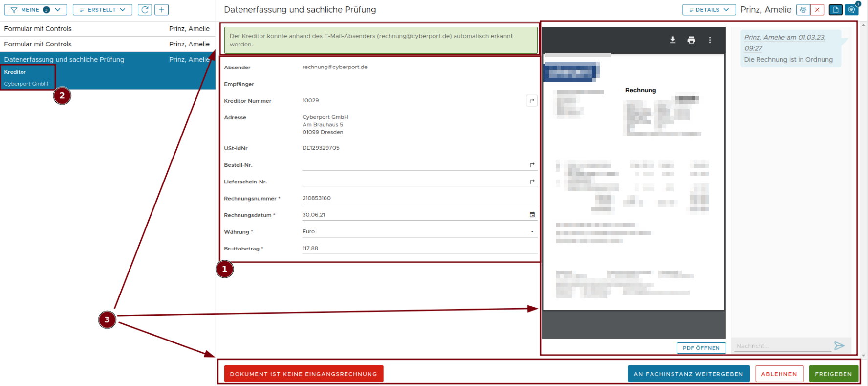Print the invoice using the printer icon
The height and width of the screenshot is (386, 868).
691,40
